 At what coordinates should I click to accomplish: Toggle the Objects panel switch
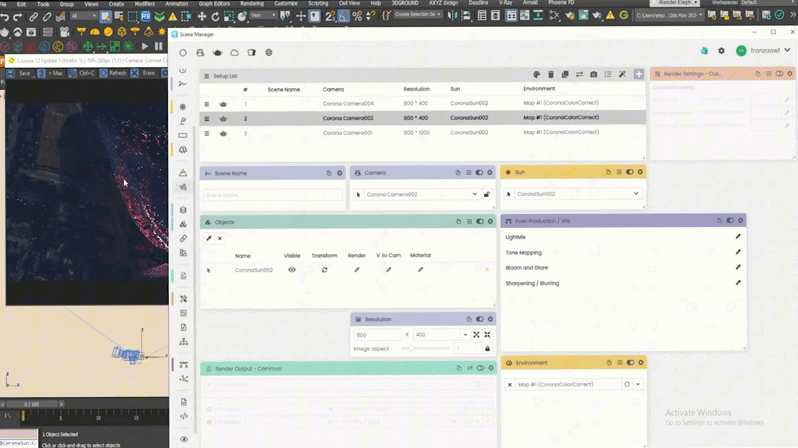click(479, 221)
